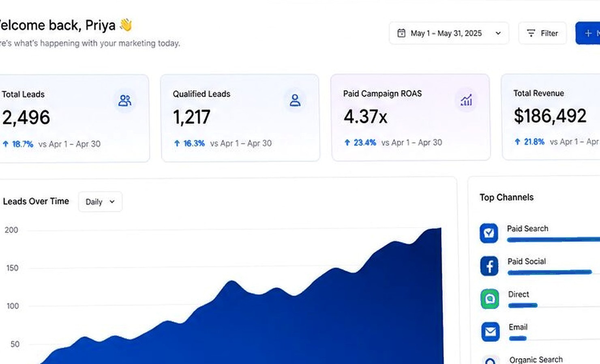Select the $186,492 revenue value
The width and height of the screenshot is (600, 364).
point(550,116)
